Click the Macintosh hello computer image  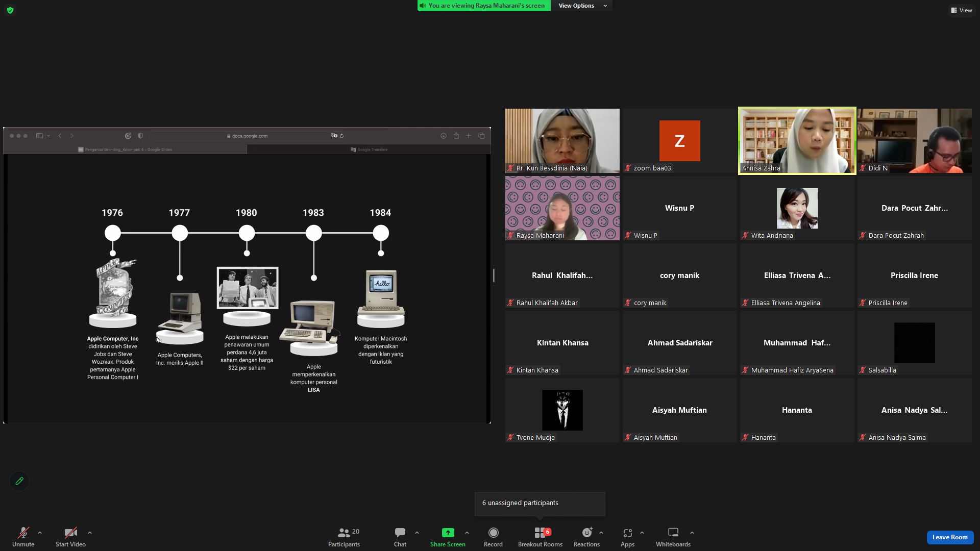(382, 292)
